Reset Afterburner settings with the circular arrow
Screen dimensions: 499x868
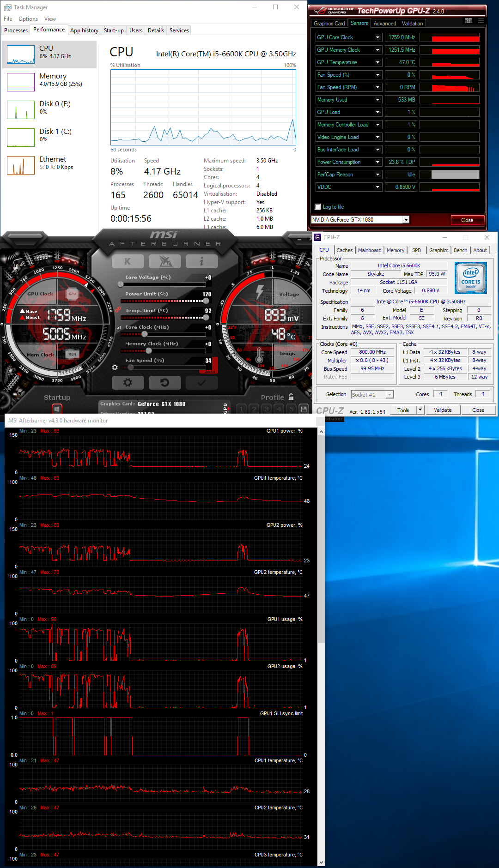pyautogui.click(x=165, y=383)
